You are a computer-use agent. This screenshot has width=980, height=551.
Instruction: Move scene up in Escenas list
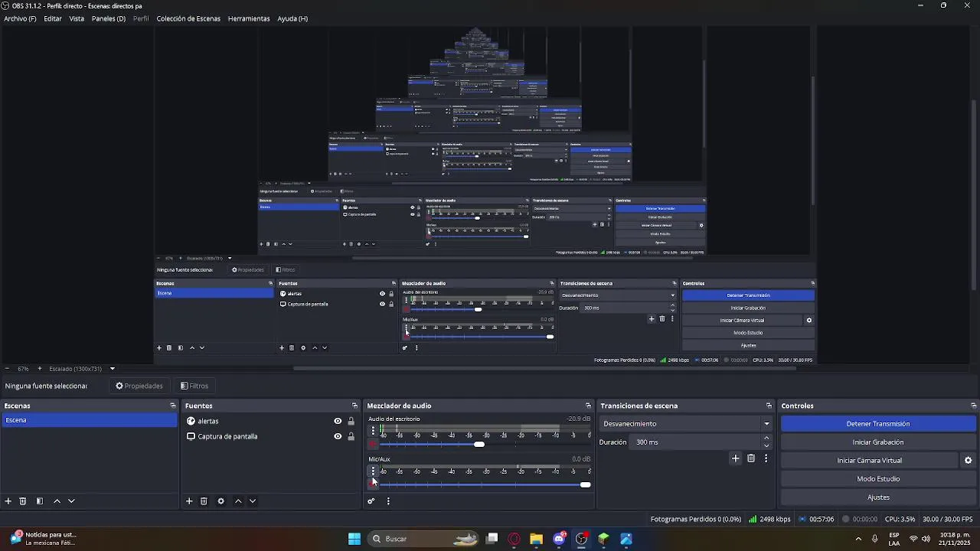(x=57, y=501)
